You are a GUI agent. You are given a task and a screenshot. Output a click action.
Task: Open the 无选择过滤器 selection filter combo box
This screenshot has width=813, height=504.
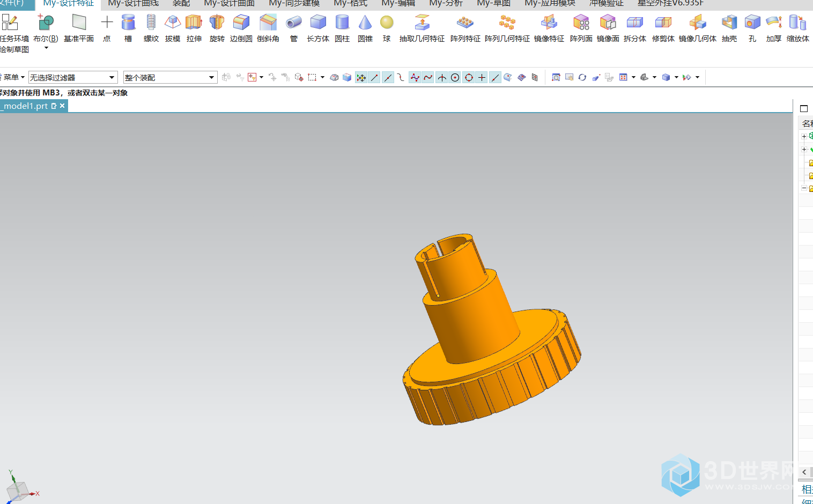(73, 77)
